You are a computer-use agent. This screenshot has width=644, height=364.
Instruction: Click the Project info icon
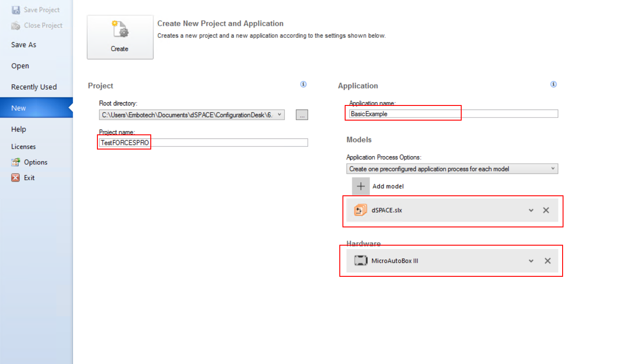coord(303,84)
